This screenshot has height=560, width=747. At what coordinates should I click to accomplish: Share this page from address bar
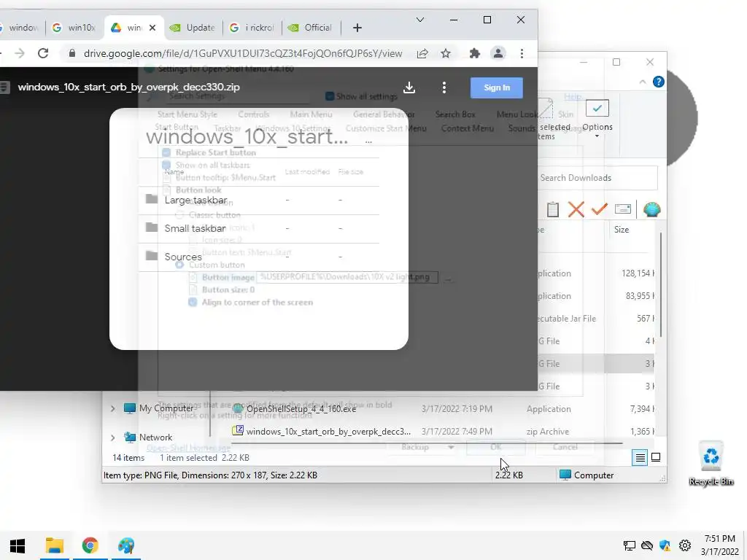[x=422, y=53]
